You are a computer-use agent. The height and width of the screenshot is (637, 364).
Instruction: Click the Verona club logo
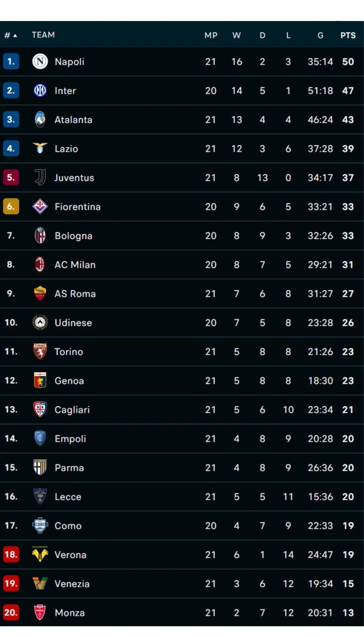click(x=40, y=554)
